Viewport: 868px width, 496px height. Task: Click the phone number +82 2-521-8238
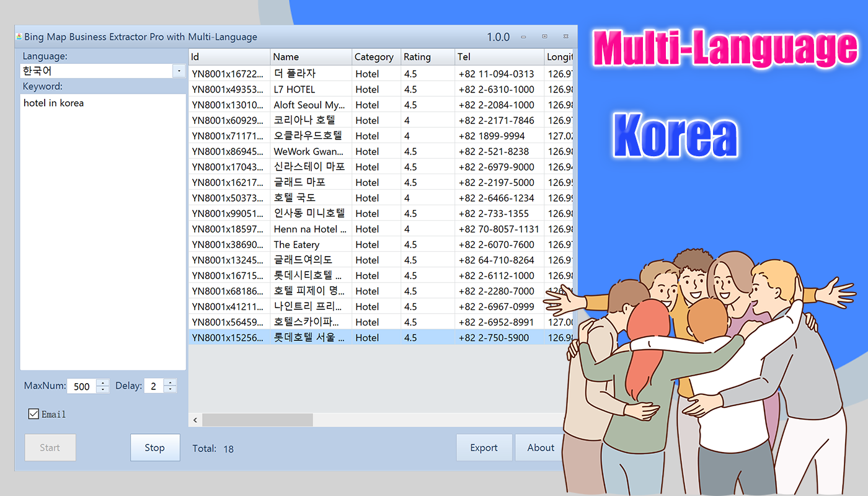[x=494, y=151]
